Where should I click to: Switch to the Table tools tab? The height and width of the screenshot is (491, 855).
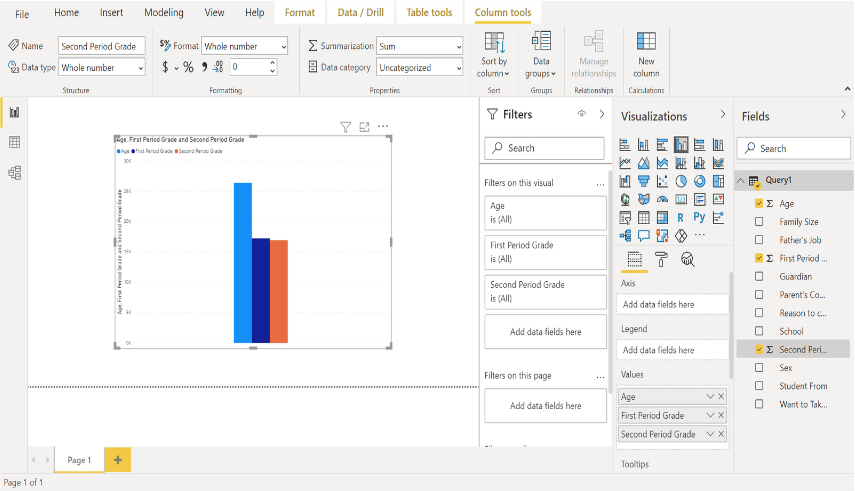coord(428,13)
